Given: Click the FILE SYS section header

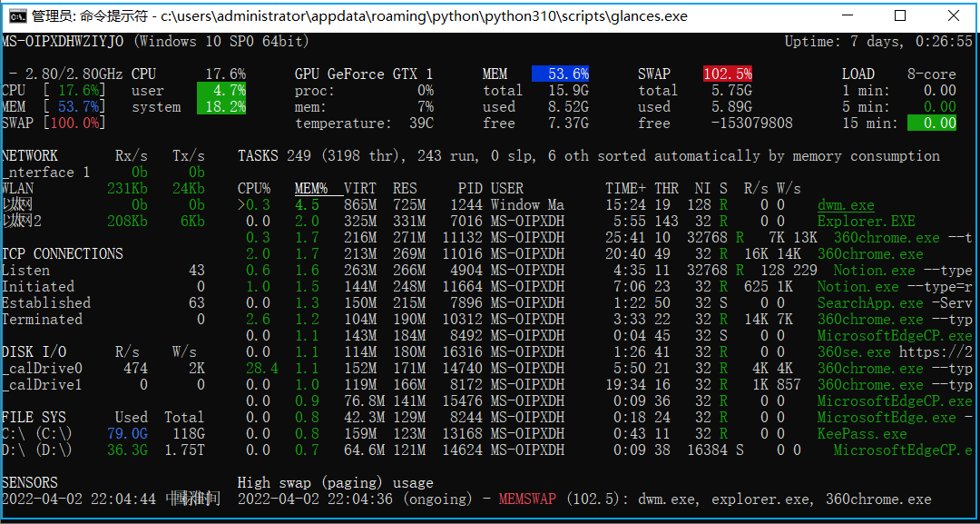Looking at the screenshot, I should click(x=34, y=417).
